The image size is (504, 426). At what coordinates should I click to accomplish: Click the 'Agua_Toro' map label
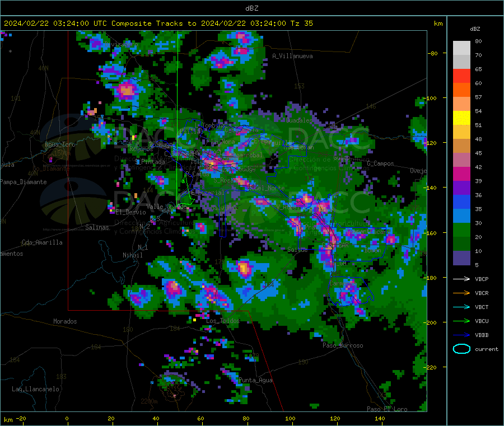click(x=60, y=144)
